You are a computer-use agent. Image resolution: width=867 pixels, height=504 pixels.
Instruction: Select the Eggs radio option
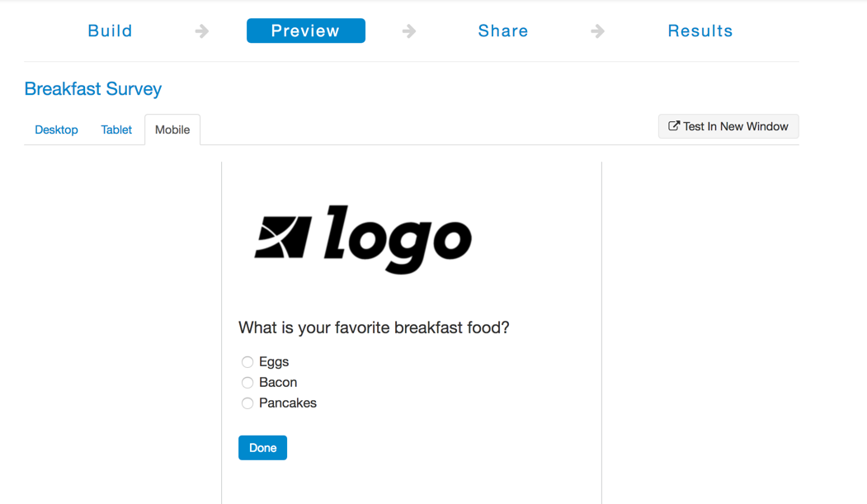[247, 362]
